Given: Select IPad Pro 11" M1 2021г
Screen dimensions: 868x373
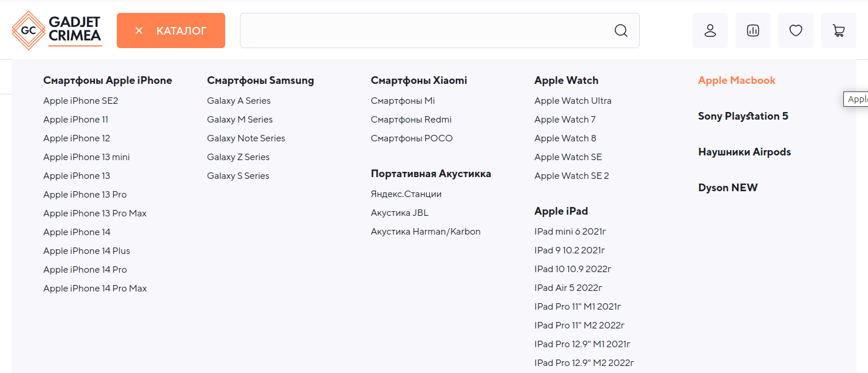Looking at the screenshot, I should pos(578,307).
